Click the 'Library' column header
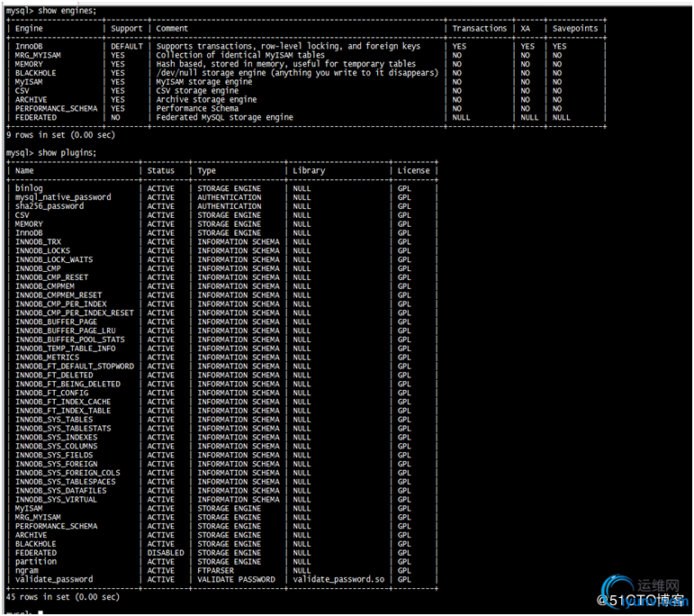 (309, 170)
